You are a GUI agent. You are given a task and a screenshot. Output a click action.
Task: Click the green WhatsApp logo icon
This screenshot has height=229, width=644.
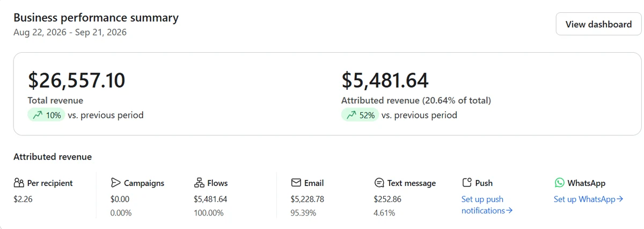559,183
